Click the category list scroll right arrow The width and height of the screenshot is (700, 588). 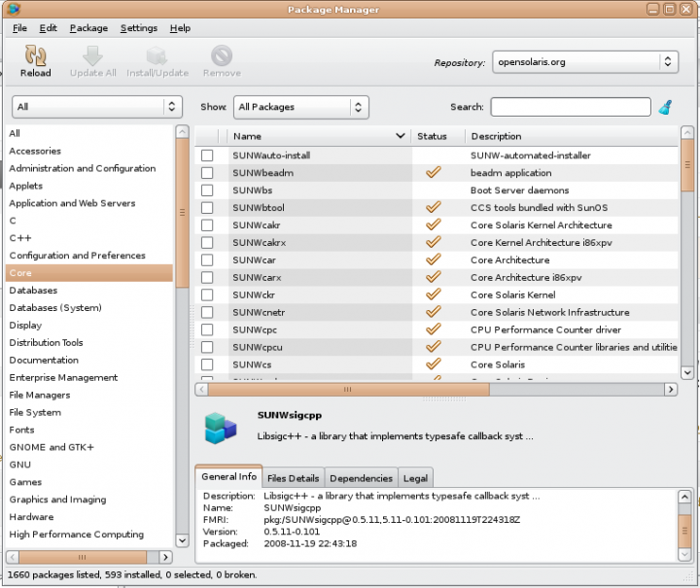pyautogui.click(x=165, y=557)
